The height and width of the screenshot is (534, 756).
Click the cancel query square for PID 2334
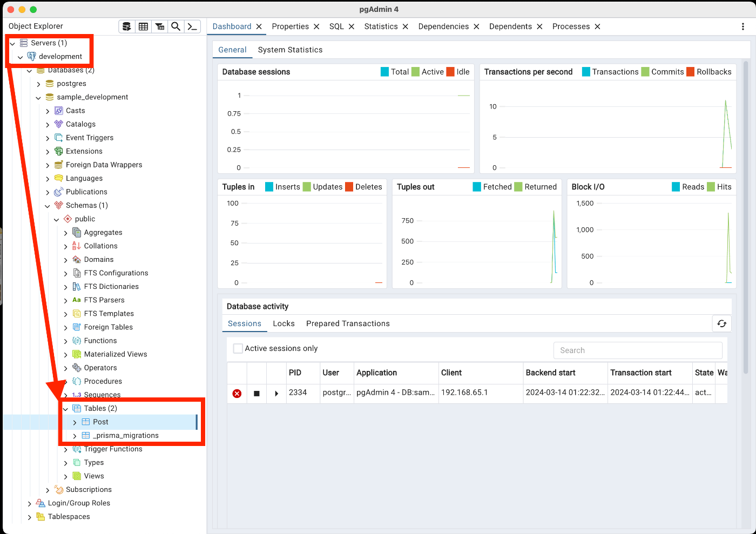(x=256, y=394)
